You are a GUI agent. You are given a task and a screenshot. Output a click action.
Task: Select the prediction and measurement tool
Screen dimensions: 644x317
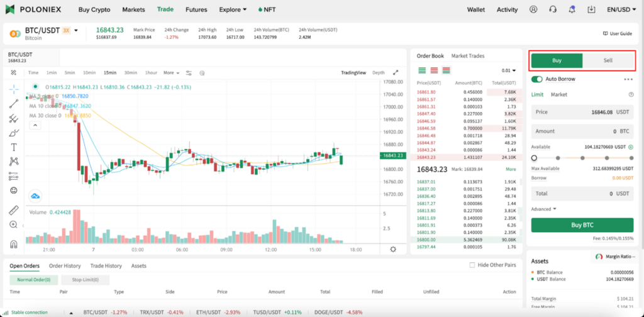coord(14,176)
